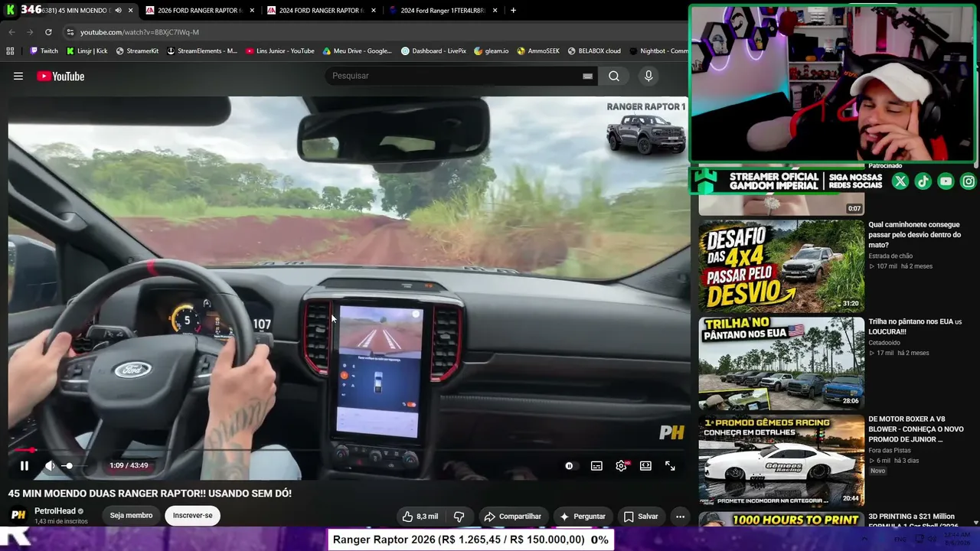
Task: Mute the tab via its audio icon
Action: tap(118, 11)
